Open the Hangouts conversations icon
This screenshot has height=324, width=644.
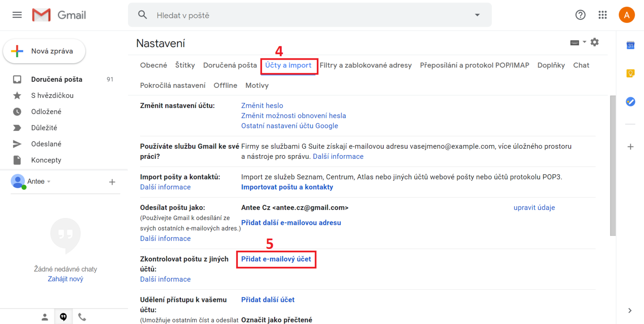click(x=63, y=317)
